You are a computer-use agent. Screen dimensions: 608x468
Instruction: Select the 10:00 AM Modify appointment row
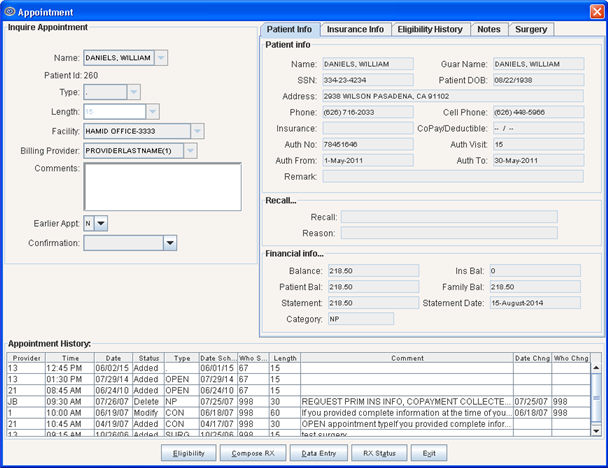click(299, 413)
